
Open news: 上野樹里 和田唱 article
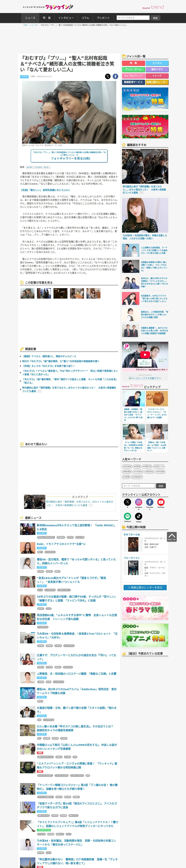[76, 674]
